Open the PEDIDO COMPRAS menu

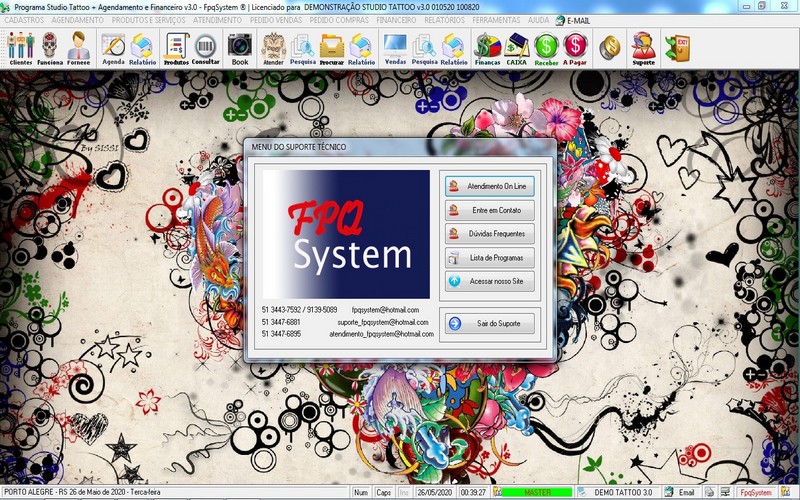coord(339,20)
